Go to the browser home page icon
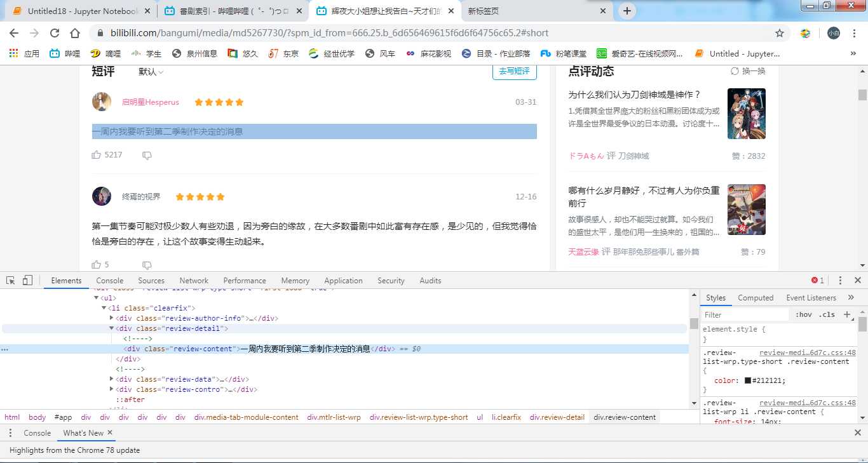The width and height of the screenshot is (868, 463). click(x=75, y=33)
